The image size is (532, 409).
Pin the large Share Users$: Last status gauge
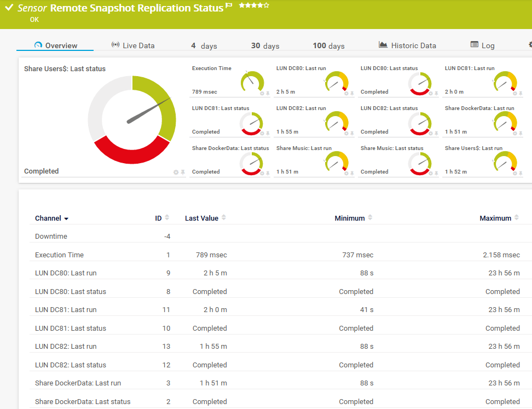point(183,172)
